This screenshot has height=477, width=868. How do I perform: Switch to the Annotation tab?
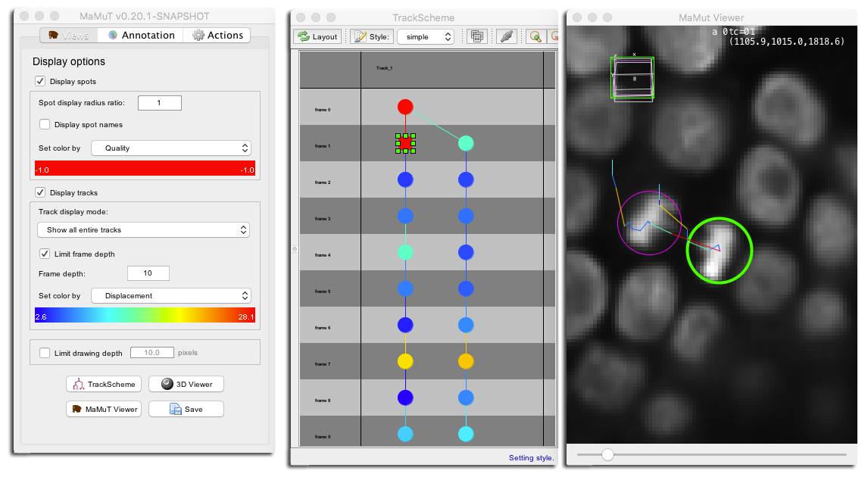pyautogui.click(x=141, y=36)
